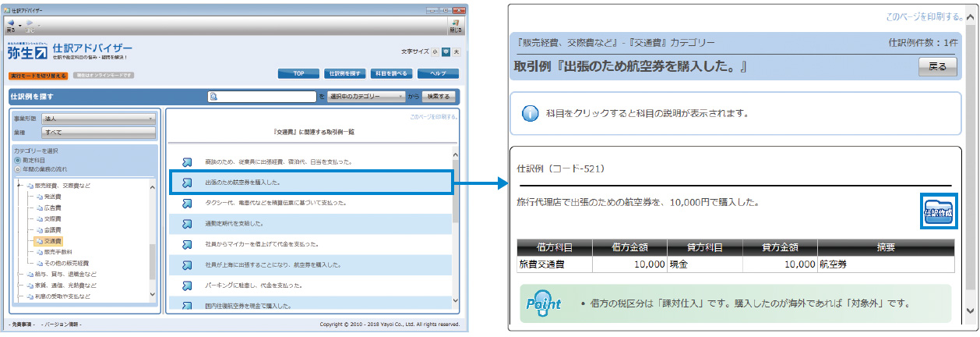Screen dimensions: 980x337
Task: Expand the 家賃、通信、光熱費など tree node
Action: pos(19,285)
